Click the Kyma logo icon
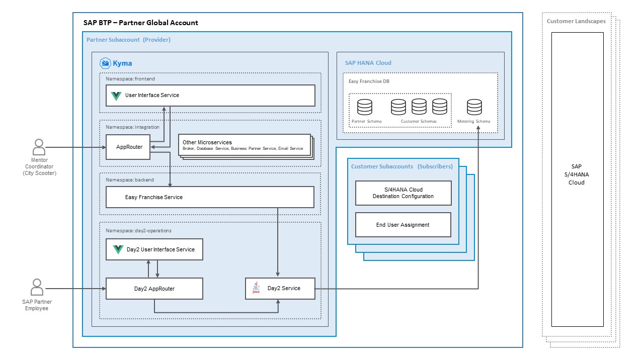Screen dimensions: 644x362 pos(105,63)
